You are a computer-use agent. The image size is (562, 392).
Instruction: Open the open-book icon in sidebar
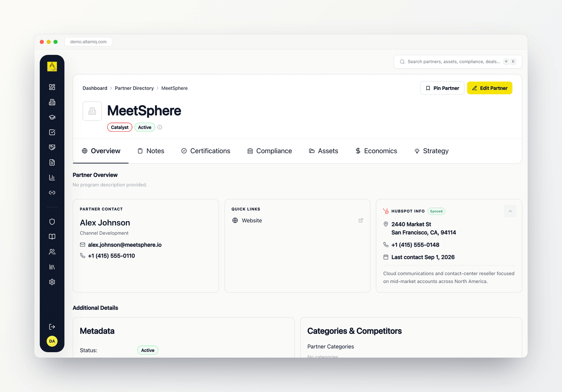(x=52, y=237)
